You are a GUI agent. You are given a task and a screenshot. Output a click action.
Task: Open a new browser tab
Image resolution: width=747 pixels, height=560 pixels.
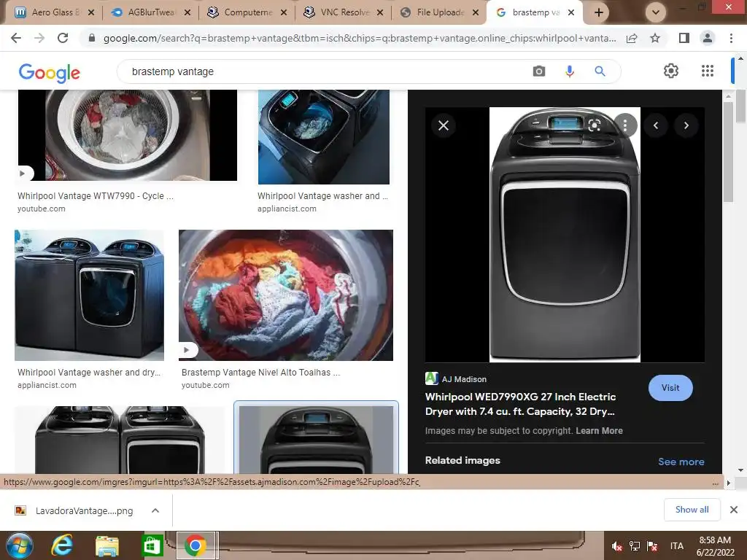(599, 12)
